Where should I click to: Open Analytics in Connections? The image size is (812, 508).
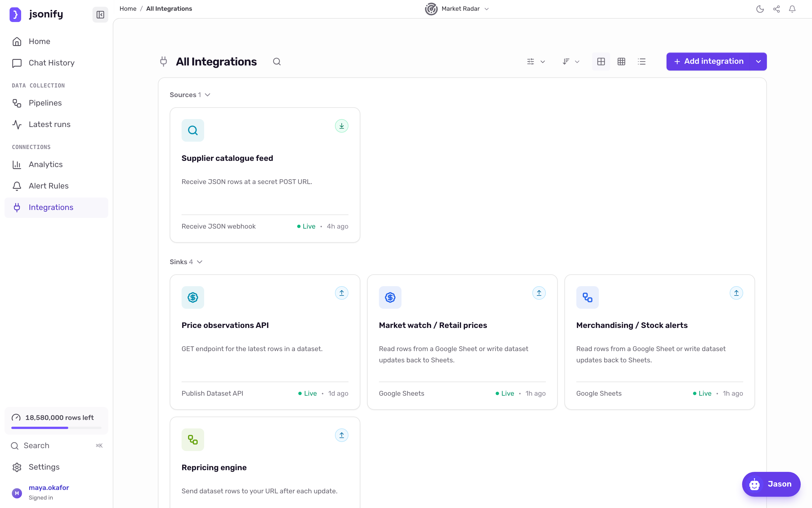coord(56,164)
